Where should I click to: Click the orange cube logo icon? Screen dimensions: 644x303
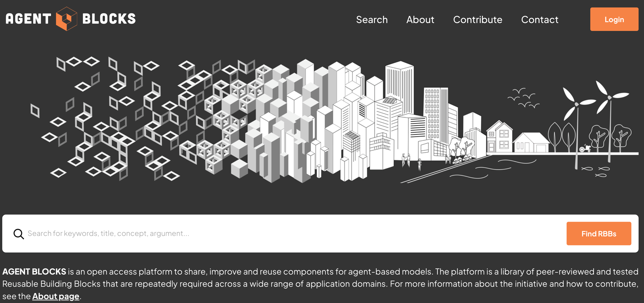tap(66, 19)
